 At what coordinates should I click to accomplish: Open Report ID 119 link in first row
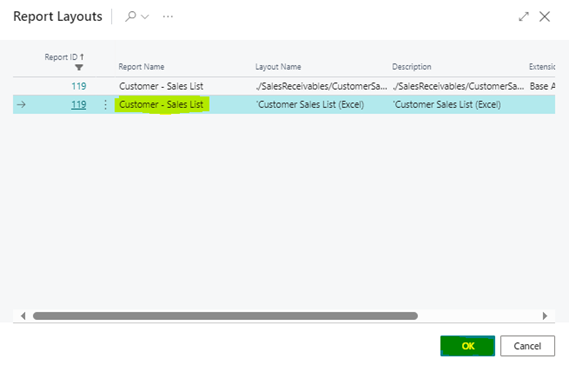[x=79, y=86]
